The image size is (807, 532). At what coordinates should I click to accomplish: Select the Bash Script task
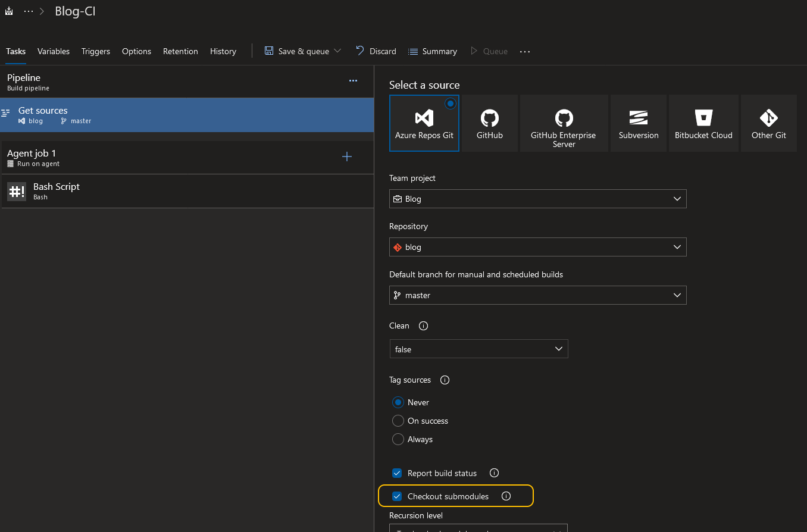coord(57,190)
